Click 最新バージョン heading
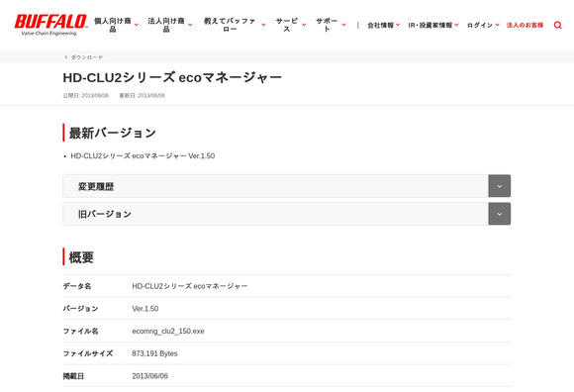This screenshot has height=392, width=574. coord(113,133)
